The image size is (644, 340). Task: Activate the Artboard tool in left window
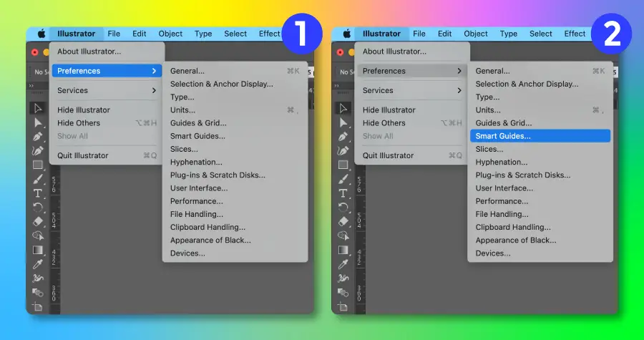click(38, 306)
